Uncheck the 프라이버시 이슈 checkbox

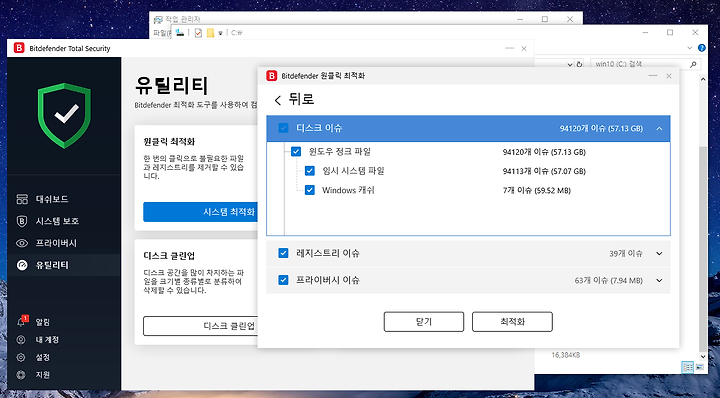(x=283, y=280)
